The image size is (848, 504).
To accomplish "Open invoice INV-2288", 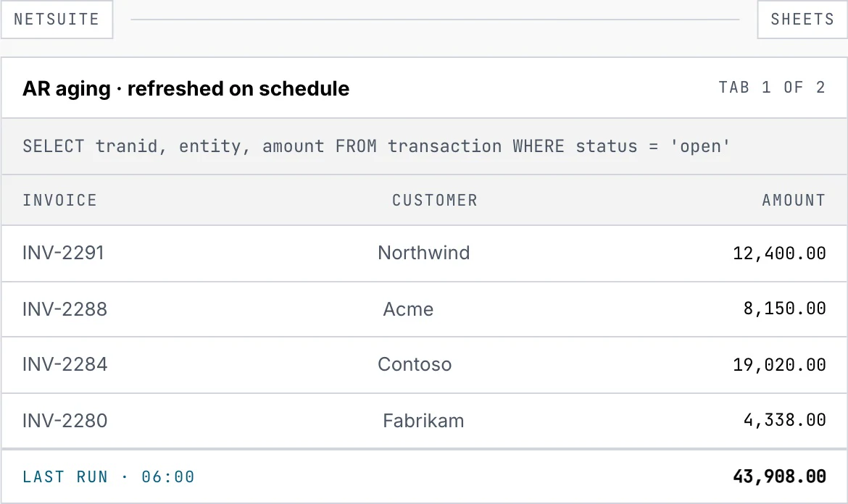I will coord(65,309).
